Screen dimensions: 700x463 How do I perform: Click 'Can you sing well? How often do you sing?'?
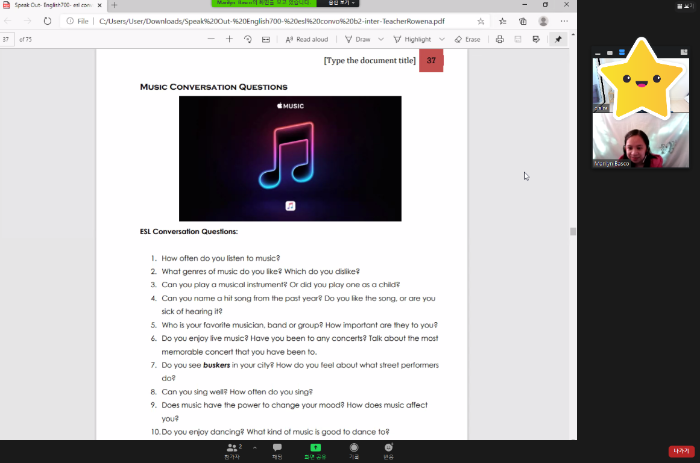(x=237, y=392)
